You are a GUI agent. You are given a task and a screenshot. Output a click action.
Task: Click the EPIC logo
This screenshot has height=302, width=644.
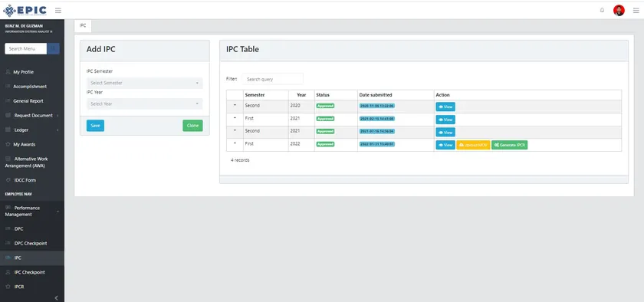coord(25,11)
